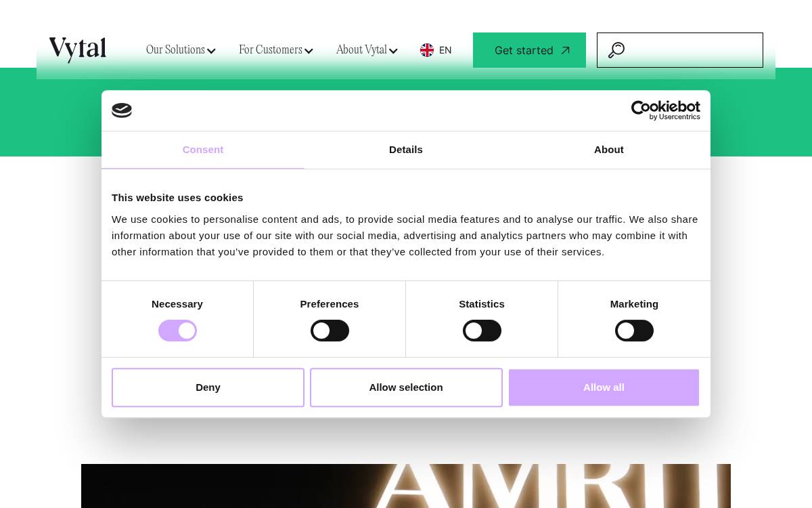Enable the Preferences cookies switch

coord(330,331)
